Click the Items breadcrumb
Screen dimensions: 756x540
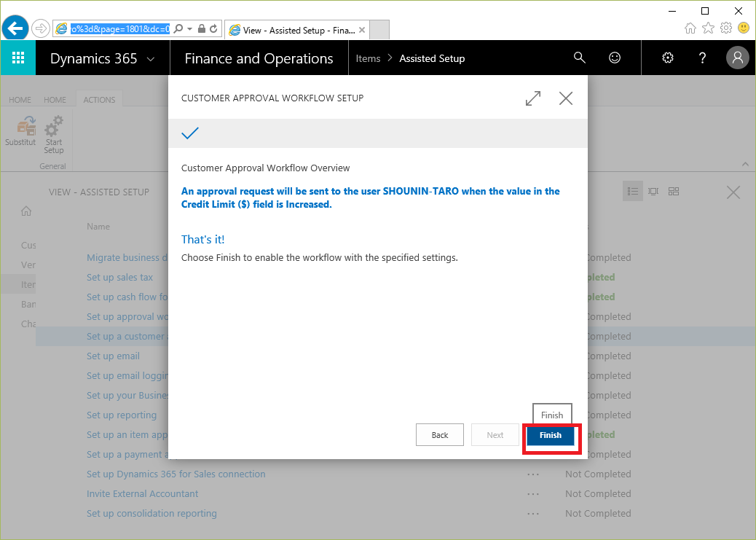click(x=368, y=58)
